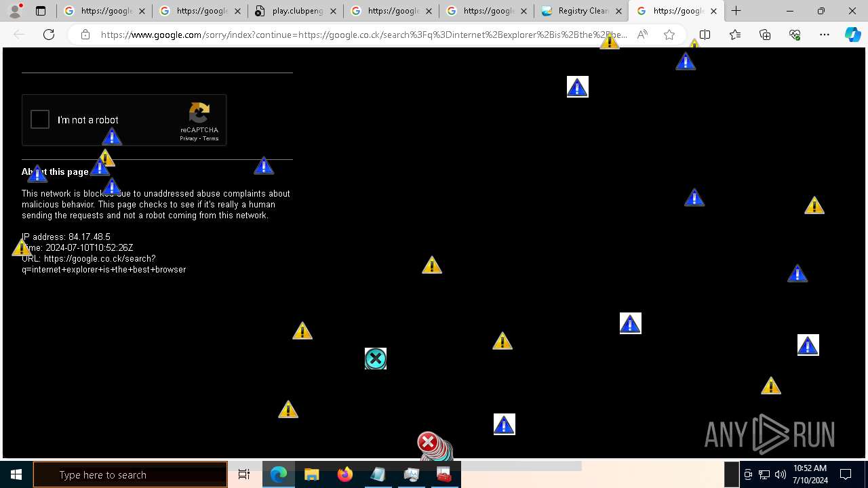The width and height of the screenshot is (868, 488).
Task: Click the taskbar search box
Action: click(130, 474)
